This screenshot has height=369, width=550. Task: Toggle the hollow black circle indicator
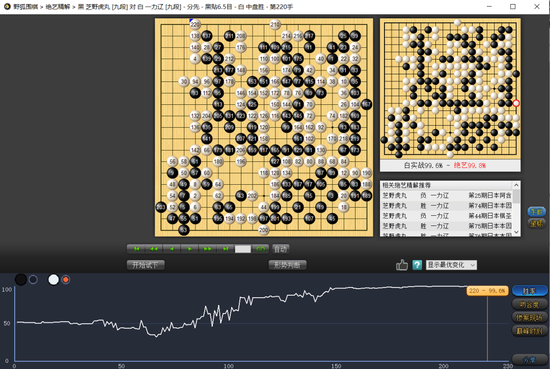[33, 280]
